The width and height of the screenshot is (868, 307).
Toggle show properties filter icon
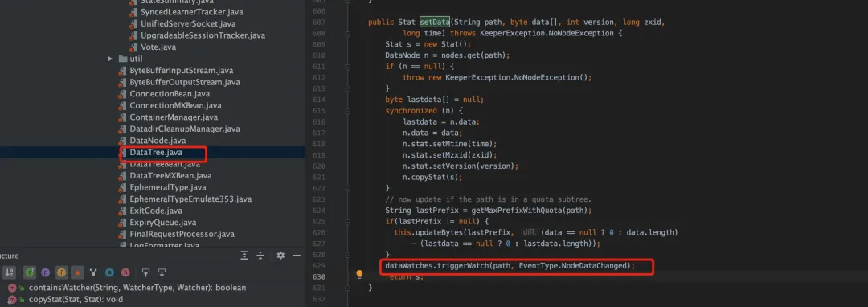[x=45, y=272]
